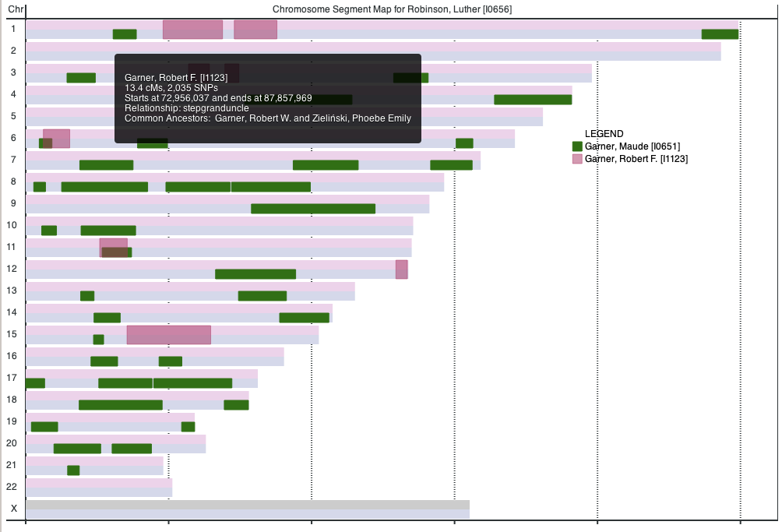Select the large pink segment on chromosome 15
This screenshot has width=782, height=532.
[168, 335]
